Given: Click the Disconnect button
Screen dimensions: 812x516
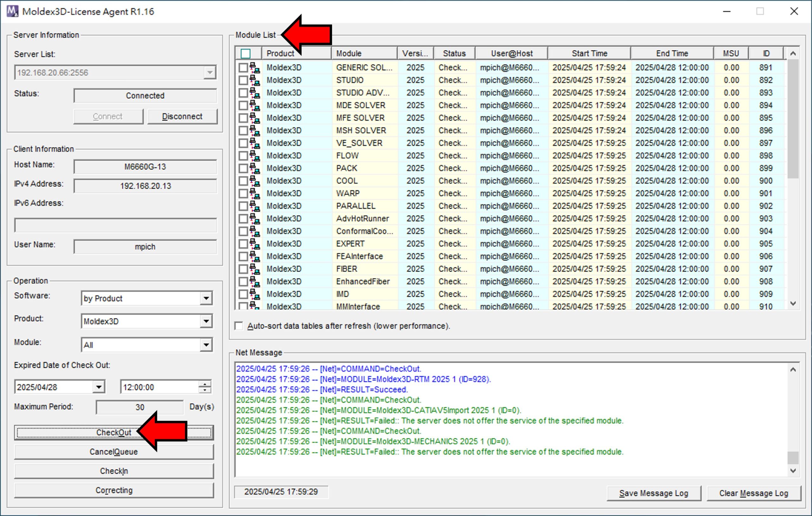Looking at the screenshot, I should click(182, 117).
